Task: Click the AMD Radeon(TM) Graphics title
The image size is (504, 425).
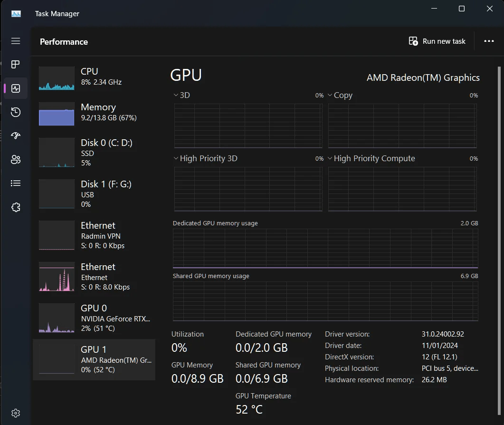Action: [423, 77]
